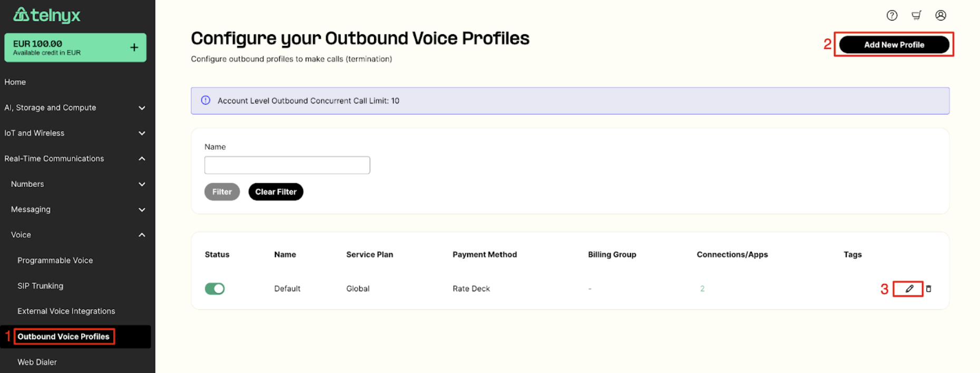The width and height of the screenshot is (980, 373).
Task: Open the connections count link 2
Action: 702,289
